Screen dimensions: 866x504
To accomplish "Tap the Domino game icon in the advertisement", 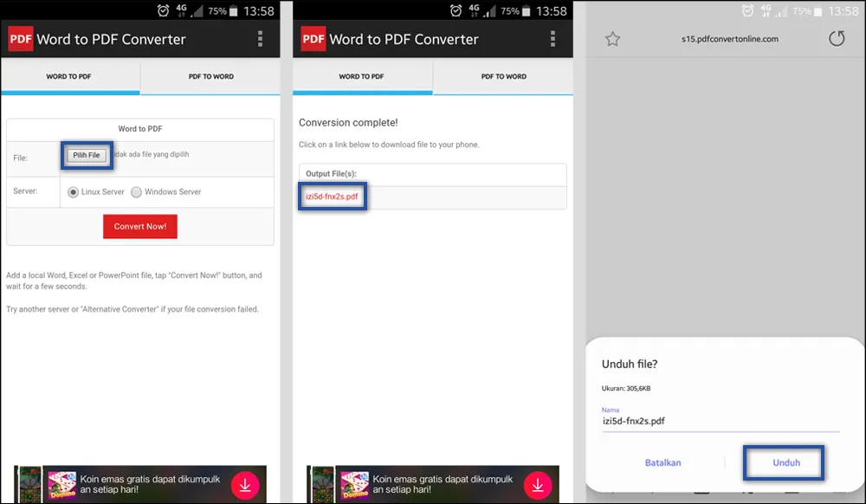I will (61, 485).
